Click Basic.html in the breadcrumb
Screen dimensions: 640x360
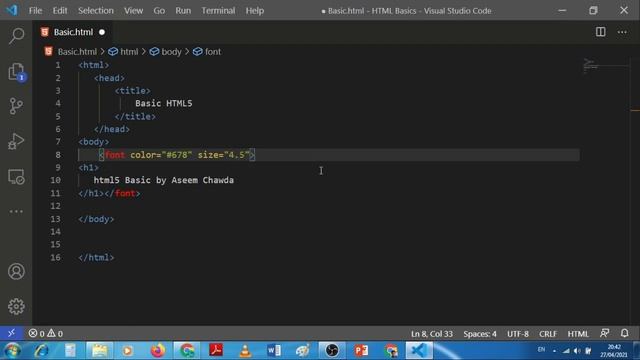click(x=77, y=52)
